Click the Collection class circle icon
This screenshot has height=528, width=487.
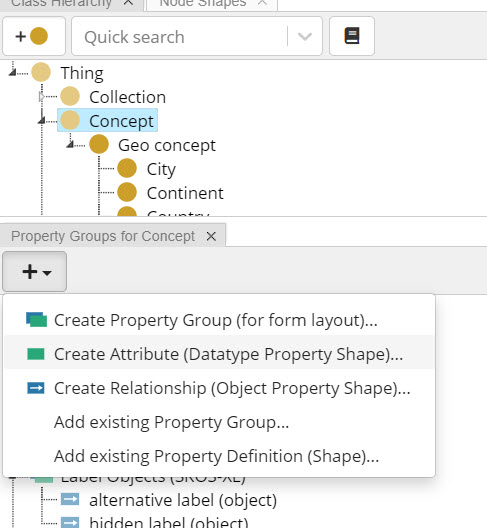(x=70, y=96)
